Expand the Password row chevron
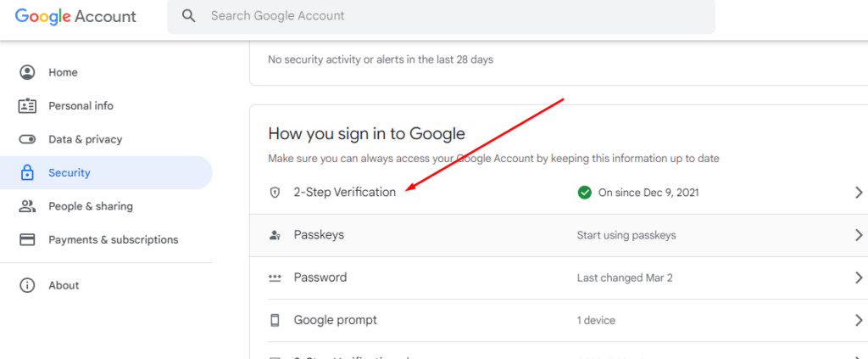 coord(859,278)
